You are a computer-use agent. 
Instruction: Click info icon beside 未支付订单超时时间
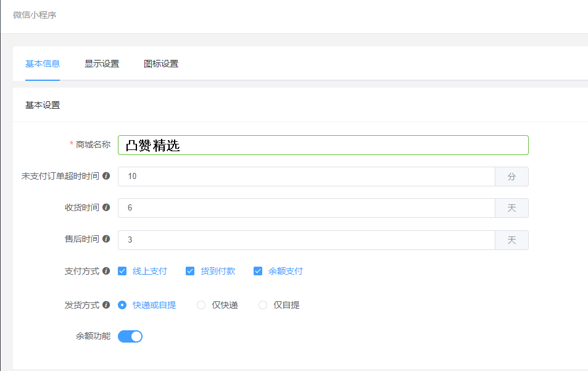pyautogui.click(x=106, y=176)
